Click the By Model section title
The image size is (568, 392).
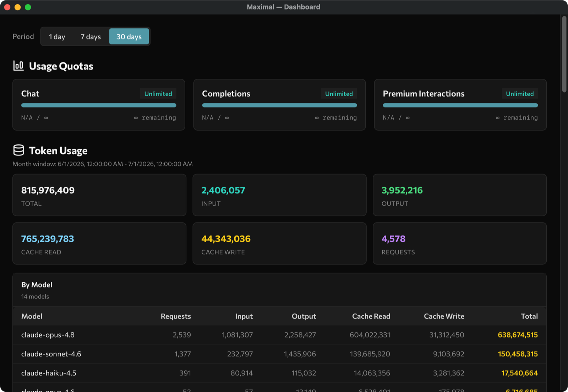point(37,285)
